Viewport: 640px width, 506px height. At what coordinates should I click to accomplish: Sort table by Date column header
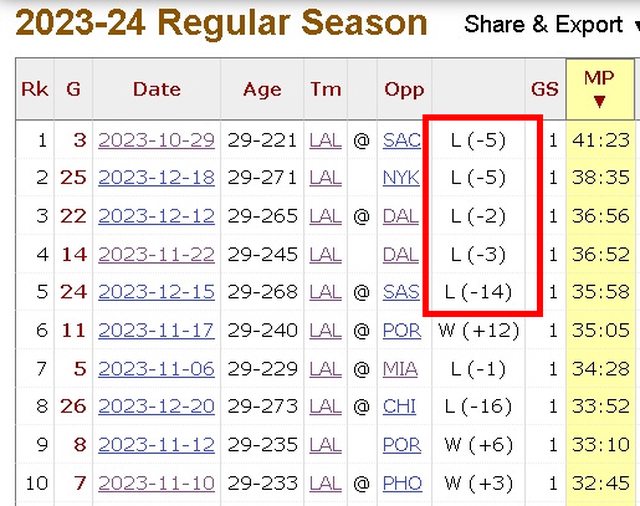pyautogui.click(x=156, y=89)
